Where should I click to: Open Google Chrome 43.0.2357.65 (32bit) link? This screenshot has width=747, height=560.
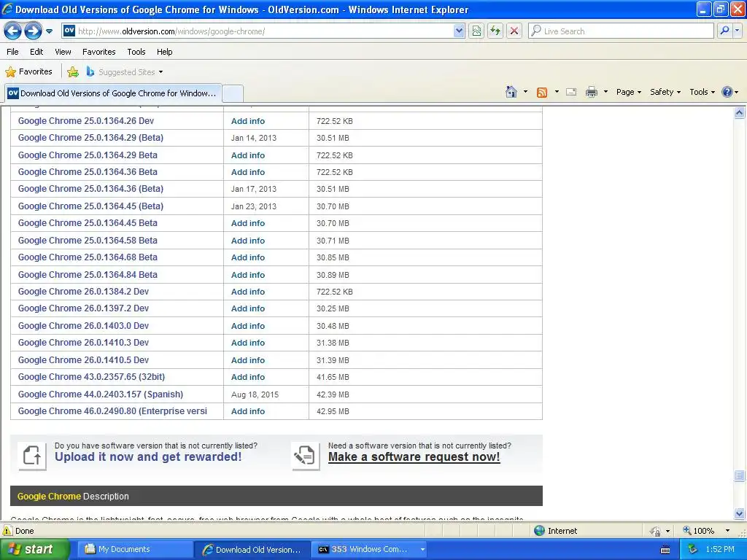pyautogui.click(x=91, y=377)
